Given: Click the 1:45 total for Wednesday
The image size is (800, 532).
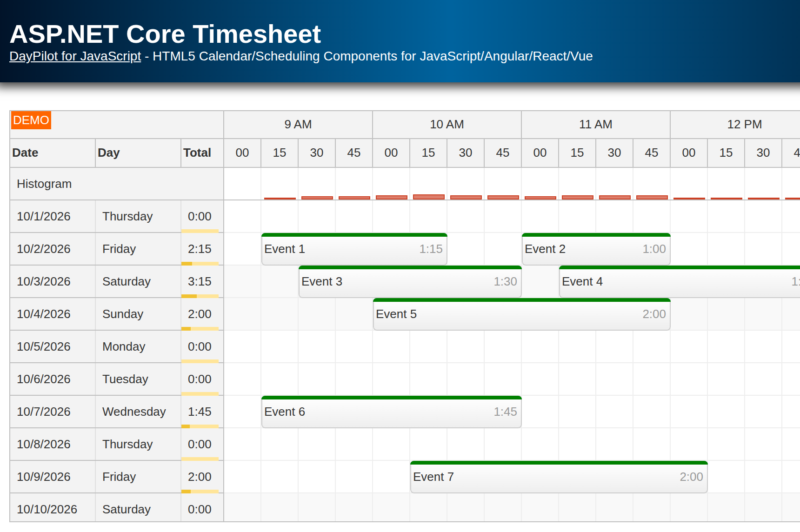Looking at the screenshot, I should 202,412.
